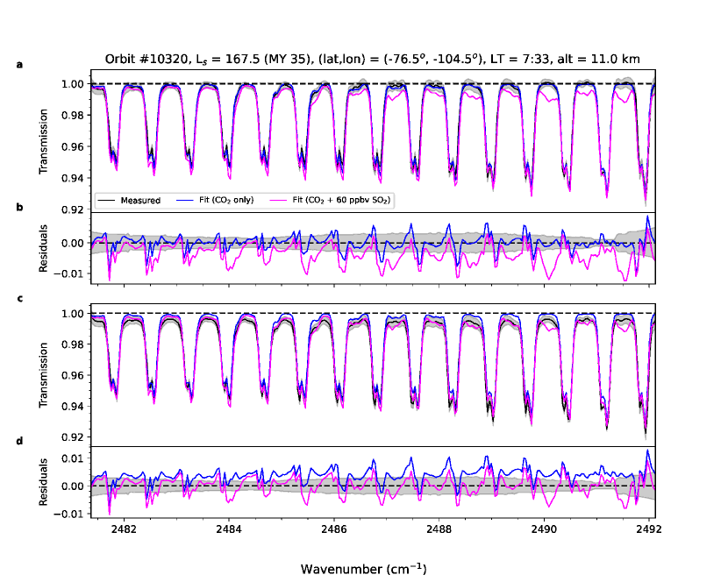This screenshot has height=582, width=728.
Task: Click the "1.00" y-tick in panel a
Action: (73, 84)
